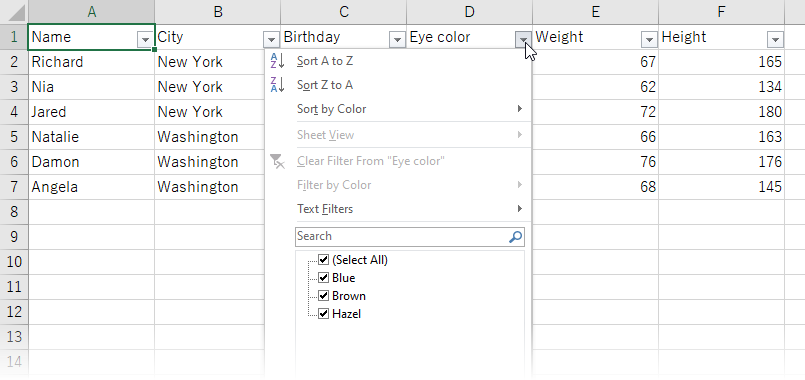
Task: Open the Birthday column filter arrow
Action: point(397,40)
